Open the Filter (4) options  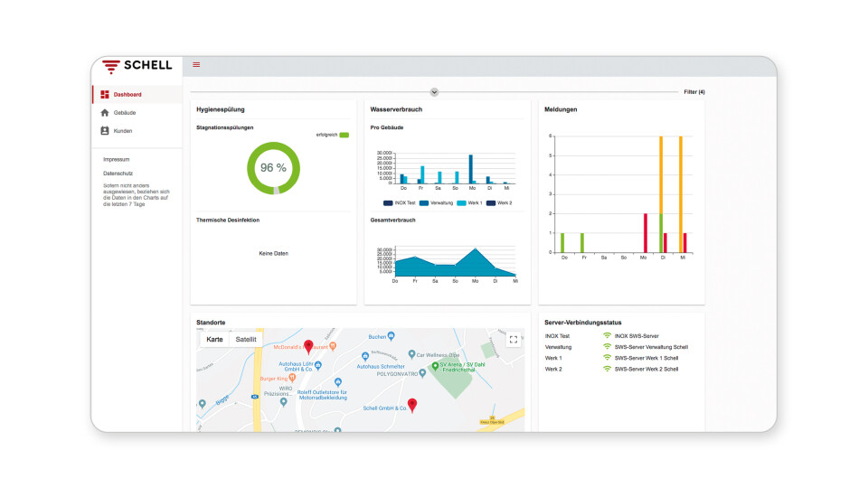[693, 92]
